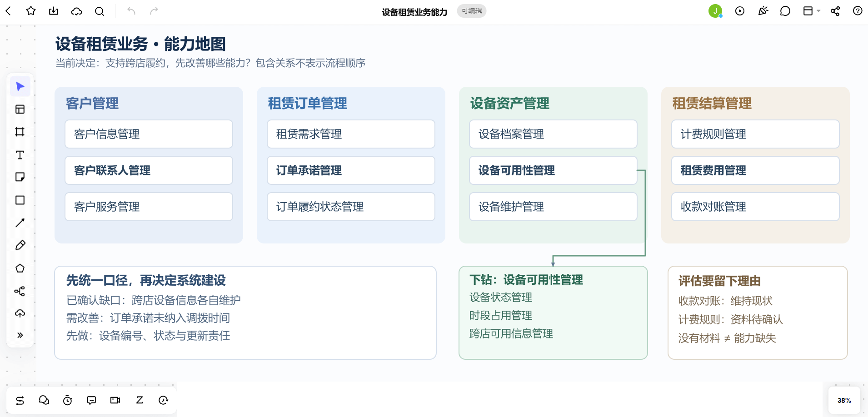This screenshot has height=417, width=868.
Task: Open the help question mark
Action: point(858,11)
